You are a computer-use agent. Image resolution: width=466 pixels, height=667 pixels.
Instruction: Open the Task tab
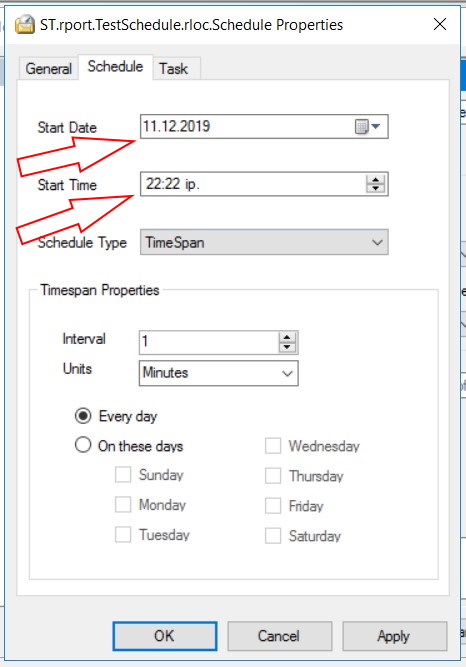pos(174,68)
